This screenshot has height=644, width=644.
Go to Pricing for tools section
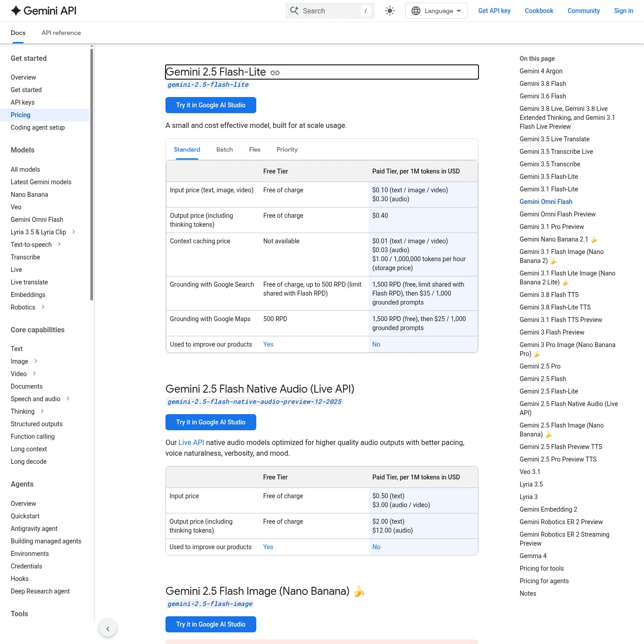coord(542,568)
